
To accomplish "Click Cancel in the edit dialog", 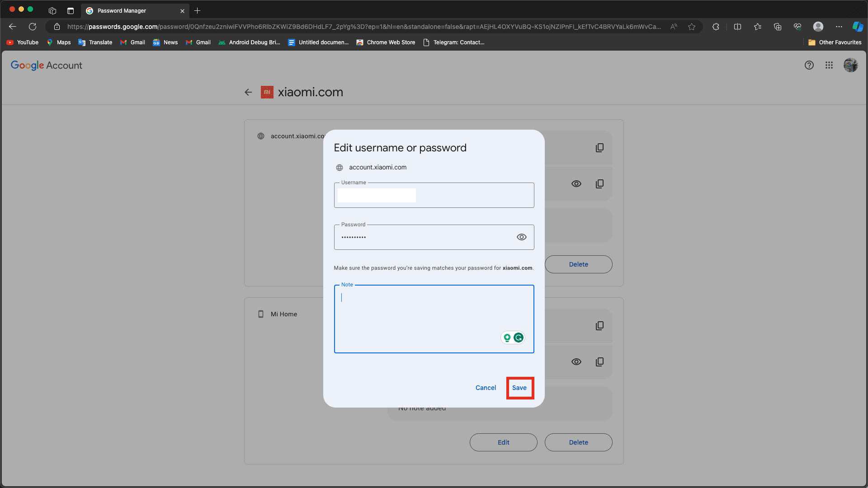I will tap(486, 388).
